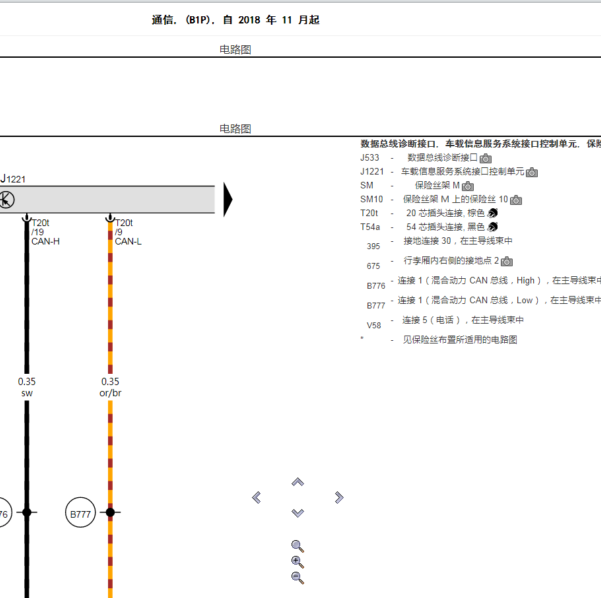Pan diagram left with the left arrow
Viewport: 601px width, 598px height.
(x=256, y=497)
